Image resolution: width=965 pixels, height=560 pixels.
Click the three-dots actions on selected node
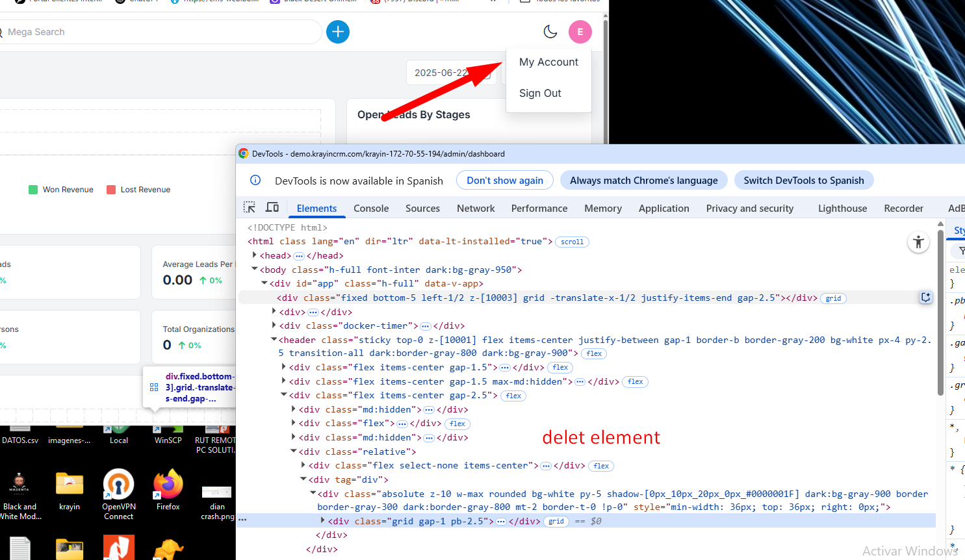[x=242, y=520]
